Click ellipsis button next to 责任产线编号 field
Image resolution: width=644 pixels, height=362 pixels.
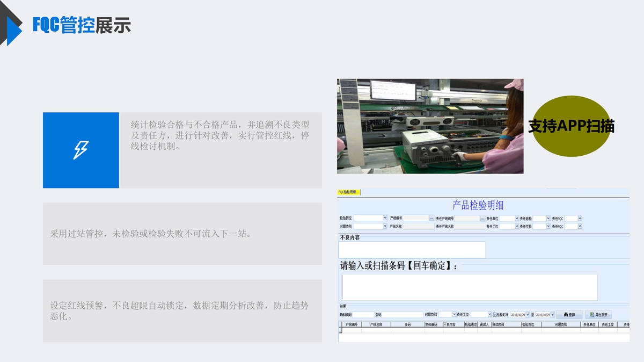482,219
